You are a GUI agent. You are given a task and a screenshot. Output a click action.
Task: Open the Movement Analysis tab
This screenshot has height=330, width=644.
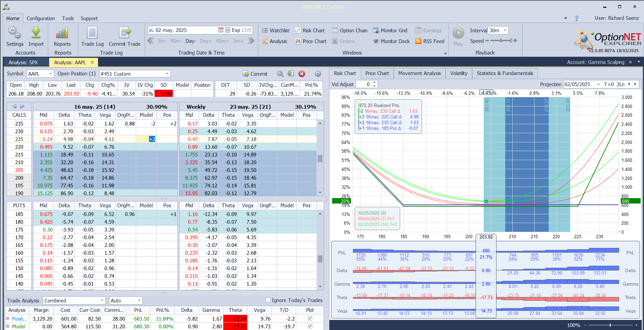click(x=419, y=73)
